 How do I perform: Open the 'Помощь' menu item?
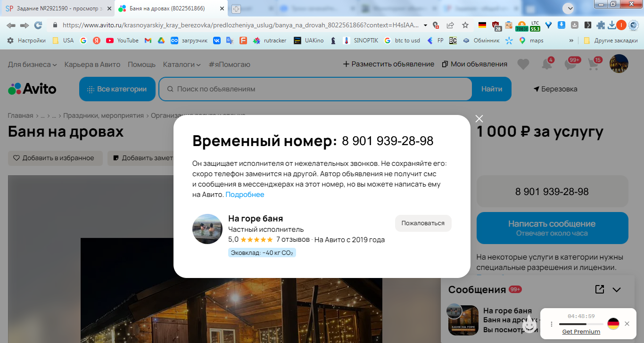click(141, 64)
